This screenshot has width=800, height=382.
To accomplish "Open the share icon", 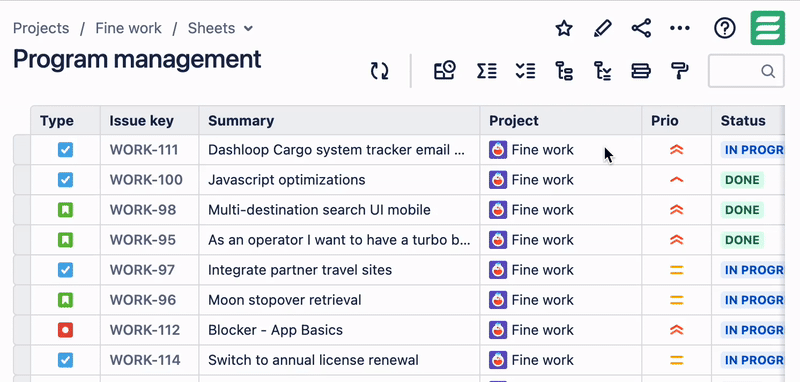I will [641, 28].
